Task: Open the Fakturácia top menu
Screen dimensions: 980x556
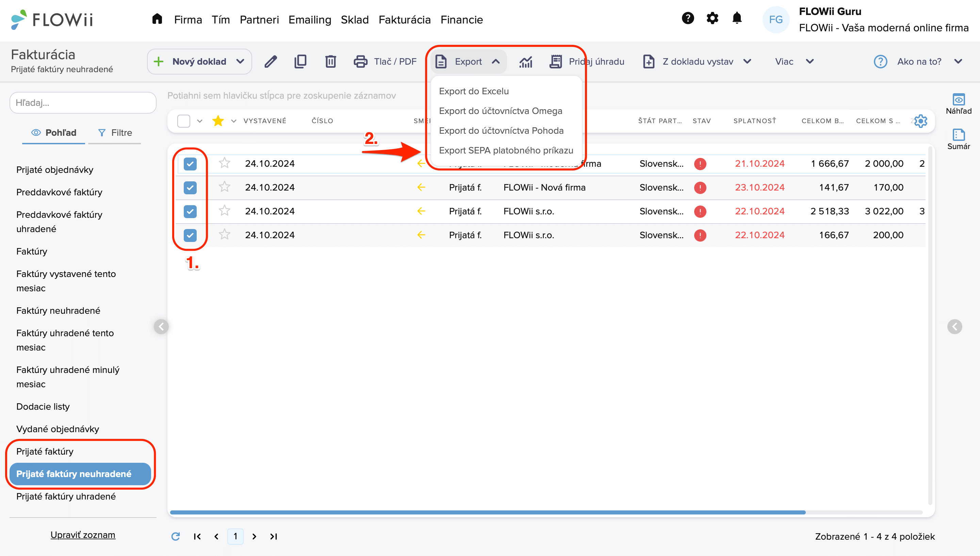Action: [404, 19]
